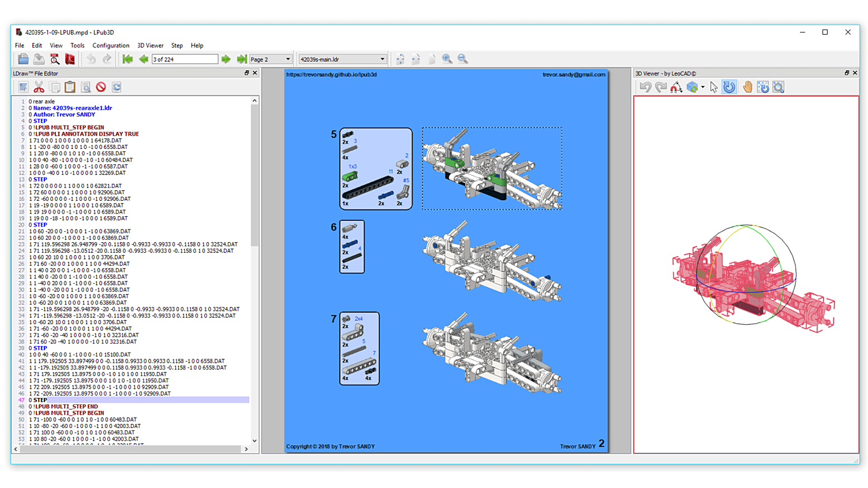
Task: Undock the LDraw File Editor panel
Action: [248, 73]
